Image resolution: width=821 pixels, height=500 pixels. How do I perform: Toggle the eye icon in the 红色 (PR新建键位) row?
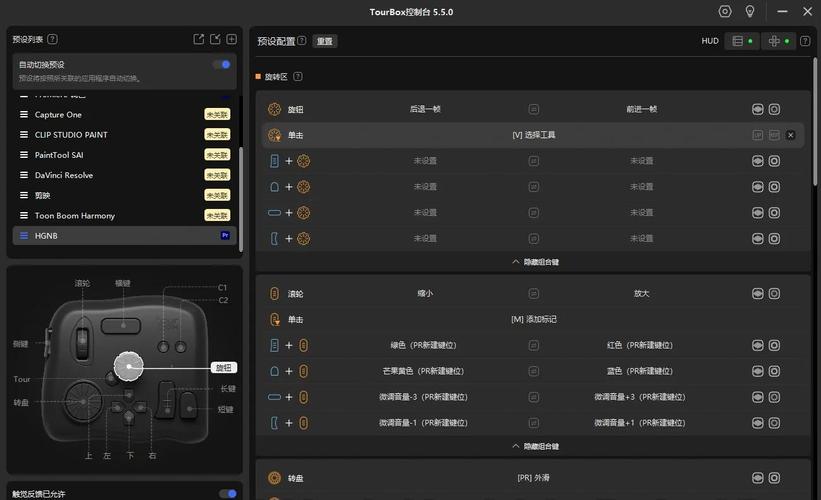(758, 345)
